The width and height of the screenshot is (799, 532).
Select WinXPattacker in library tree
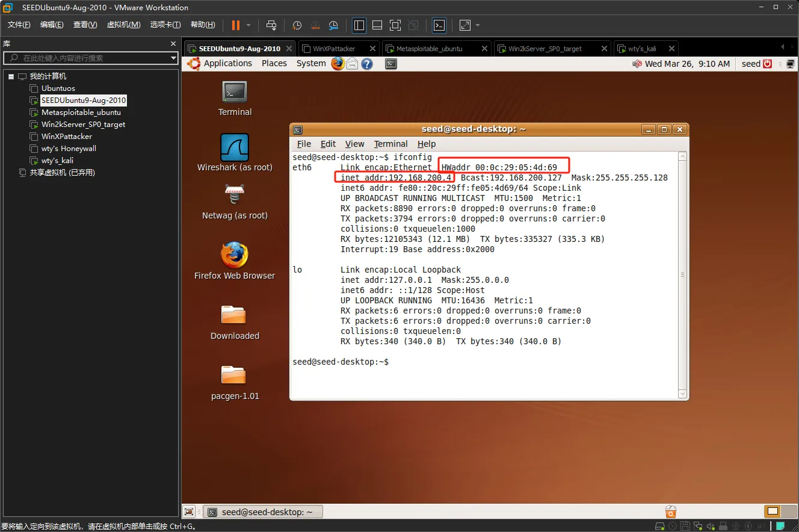(x=67, y=137)
